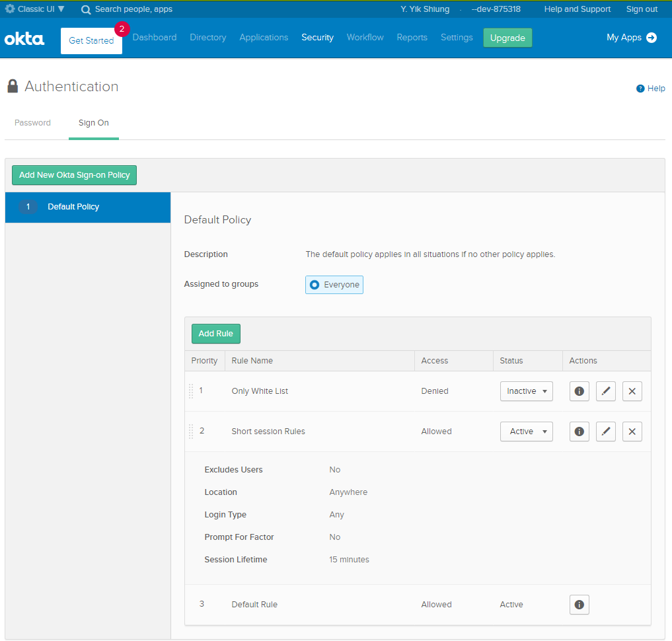Show info for Short session Rules
The image size is (672, 641).
579,432
